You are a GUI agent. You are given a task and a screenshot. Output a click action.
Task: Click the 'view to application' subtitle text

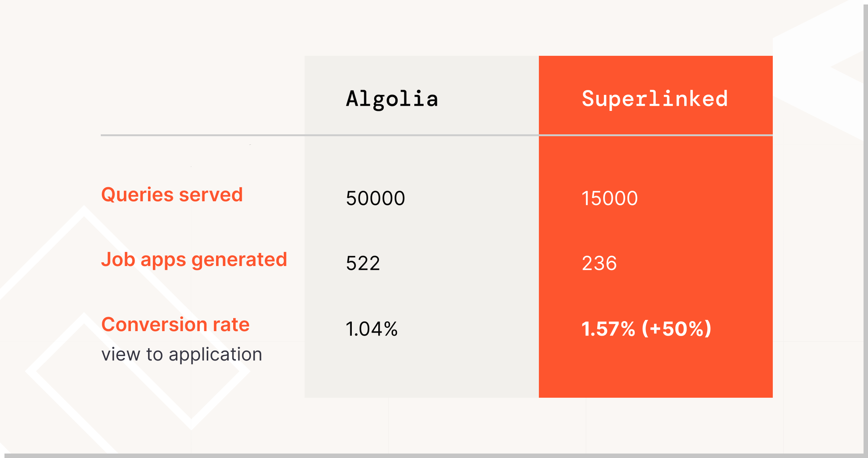[181, 354]
